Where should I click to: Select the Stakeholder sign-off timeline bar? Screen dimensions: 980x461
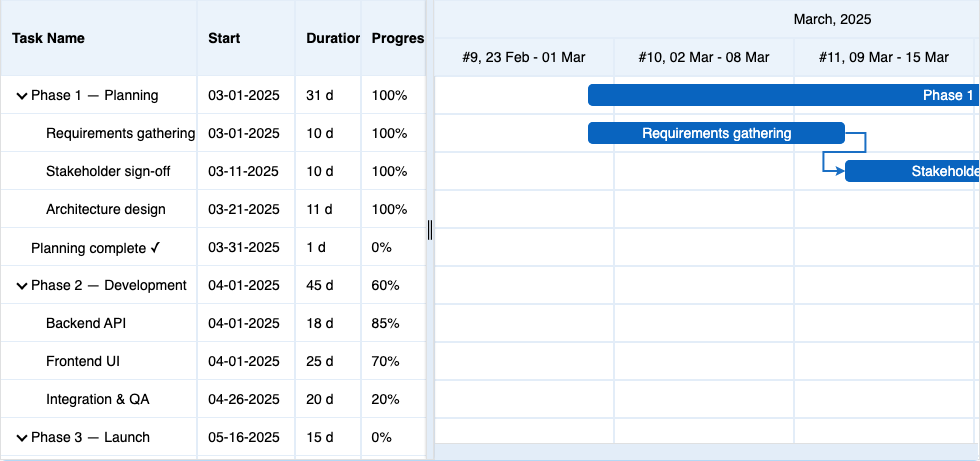[912, 172]
